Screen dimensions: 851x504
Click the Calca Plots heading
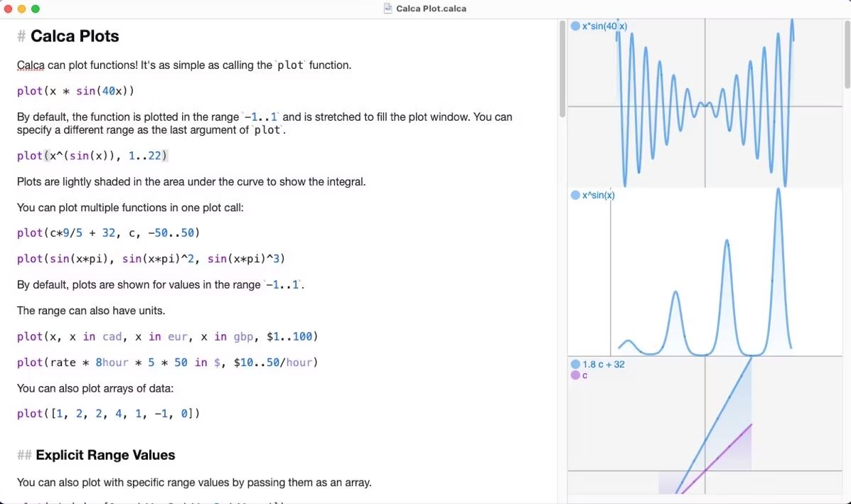[75, 36]
